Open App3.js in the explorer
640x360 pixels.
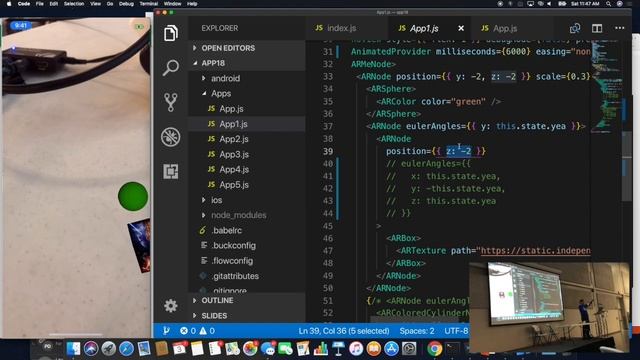247,154
